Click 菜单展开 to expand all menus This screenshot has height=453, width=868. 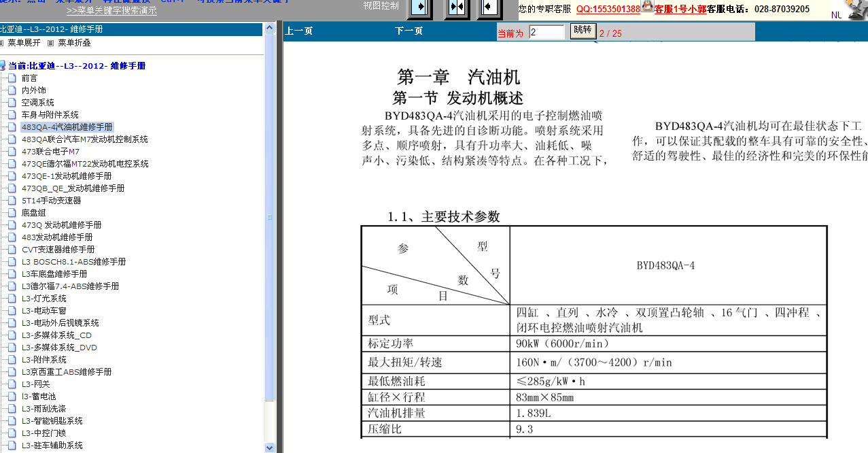[x=24, y=43]
